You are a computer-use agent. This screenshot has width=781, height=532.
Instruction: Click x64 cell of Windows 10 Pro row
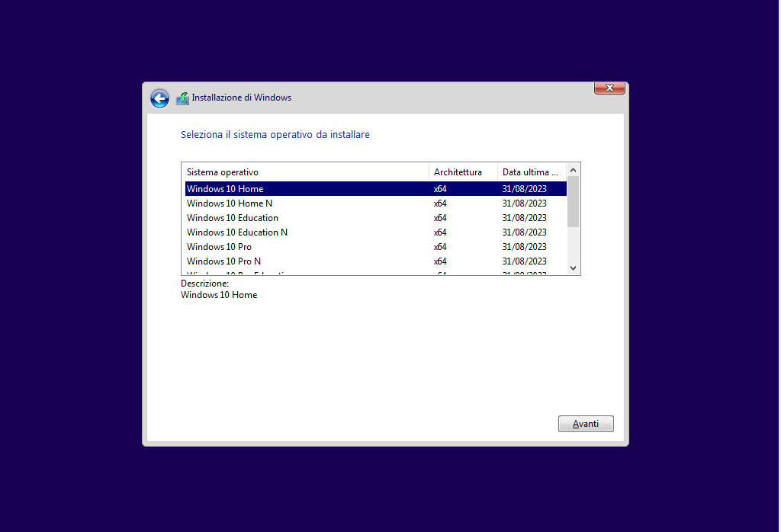click(x=440, y=246)
